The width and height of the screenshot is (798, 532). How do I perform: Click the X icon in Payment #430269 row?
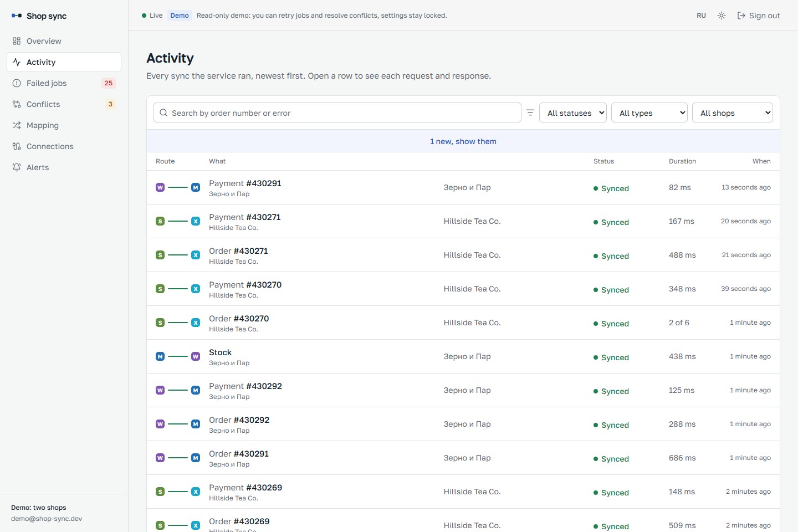(x=196, y=492)
